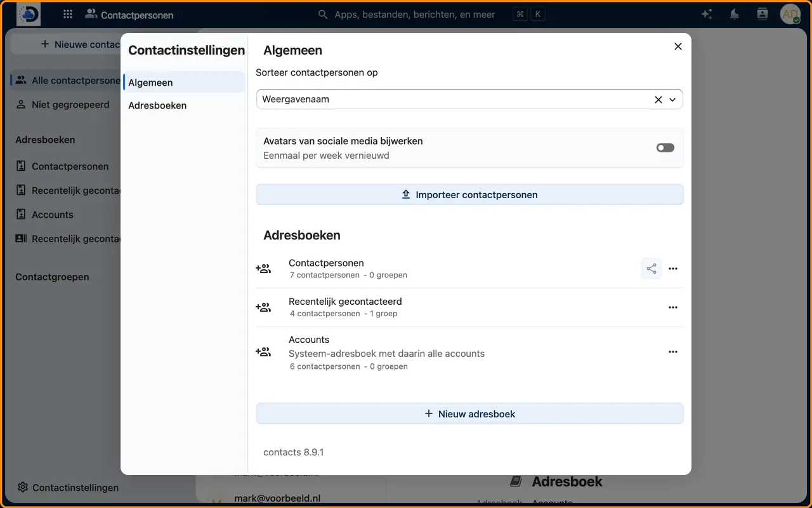Select the Algemeen settings tab
Viewport: 812px width, 508px height.
pos(184,83)
